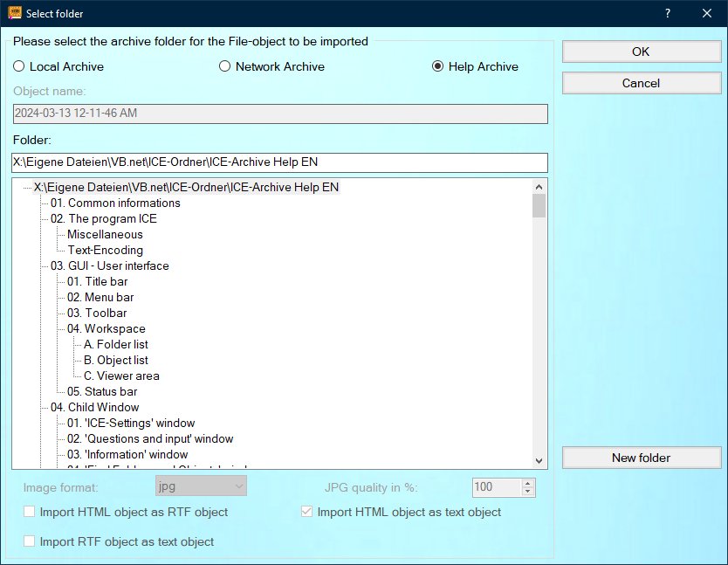Create a folder with New folder button
Screen dimensions: 728x565
[x=641, y=458]
